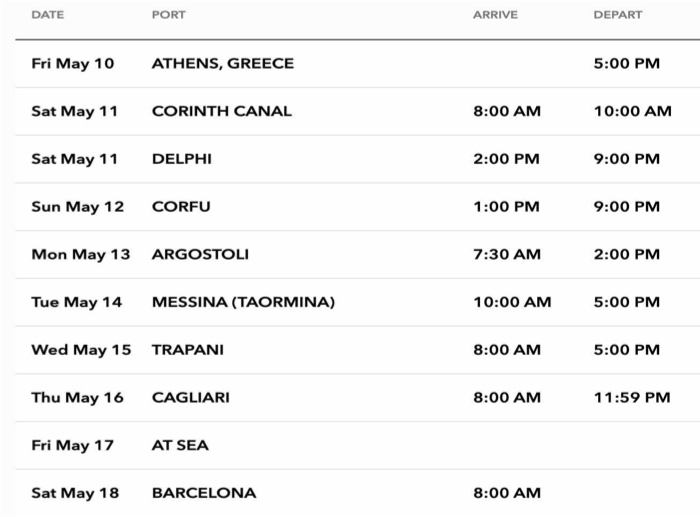Click the DATE column header
700x517 pixels.
click(x=48, y=15)
